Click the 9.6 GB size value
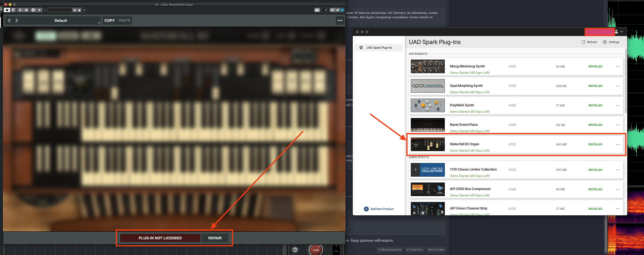Image resolution: width=644 pixels, height=255 pixels. coord(560,125)
